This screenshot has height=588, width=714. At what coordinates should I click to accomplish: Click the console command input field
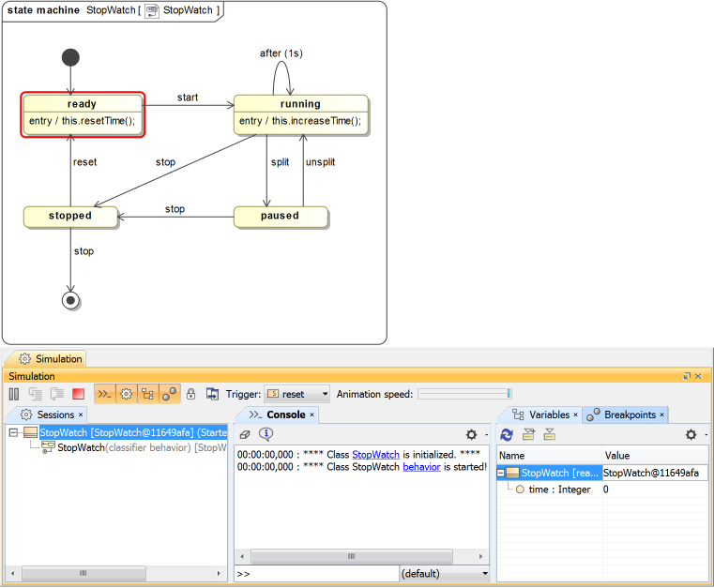point(319,574)
